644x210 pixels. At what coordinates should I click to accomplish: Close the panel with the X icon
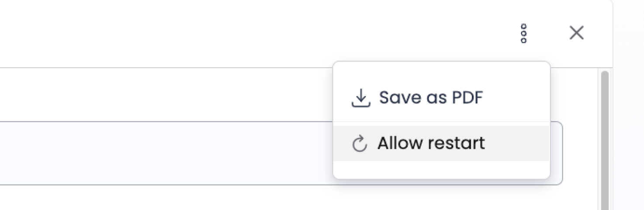pyautogui.click(x=576, y=33)
